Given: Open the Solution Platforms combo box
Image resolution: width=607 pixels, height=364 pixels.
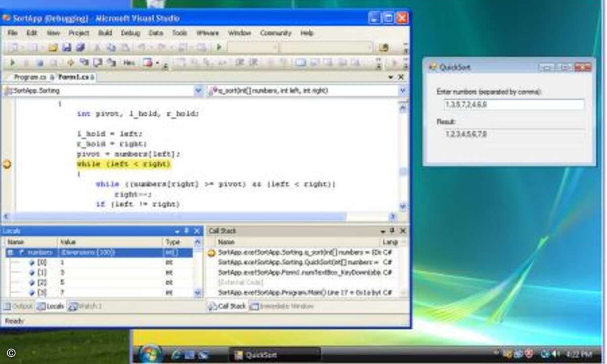Looking at the screenshot, I should tap(326, 48).
